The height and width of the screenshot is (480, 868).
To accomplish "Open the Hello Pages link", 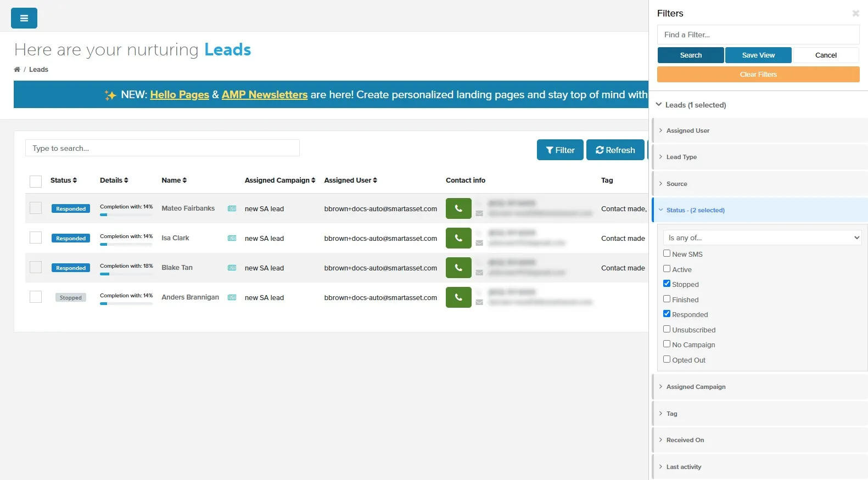I will coord(180,95).
